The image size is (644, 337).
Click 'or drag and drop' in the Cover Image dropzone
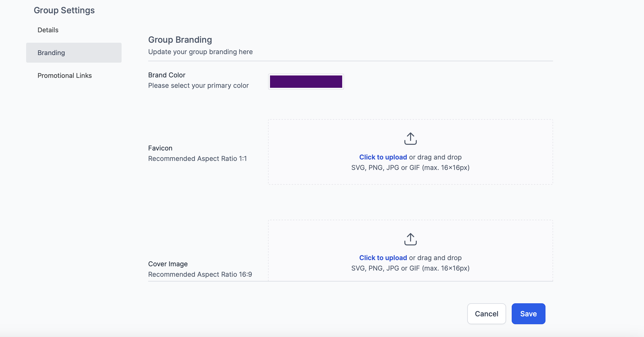tap(435, 258)
